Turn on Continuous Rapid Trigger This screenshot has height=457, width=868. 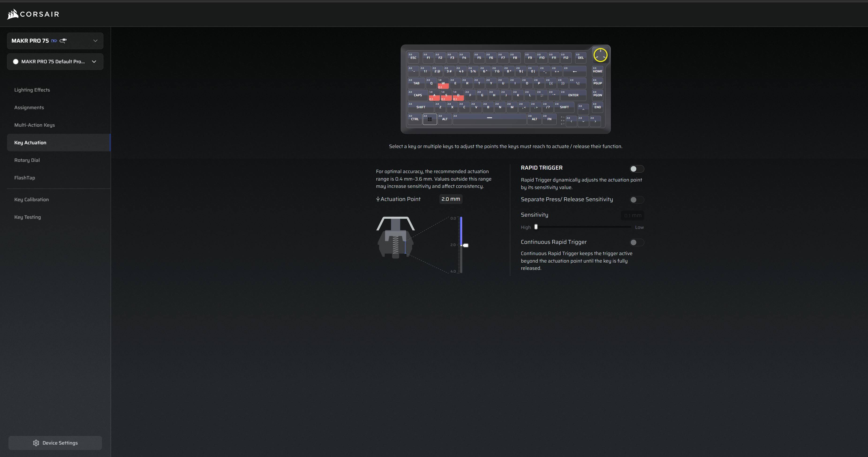tap(637, 242)
